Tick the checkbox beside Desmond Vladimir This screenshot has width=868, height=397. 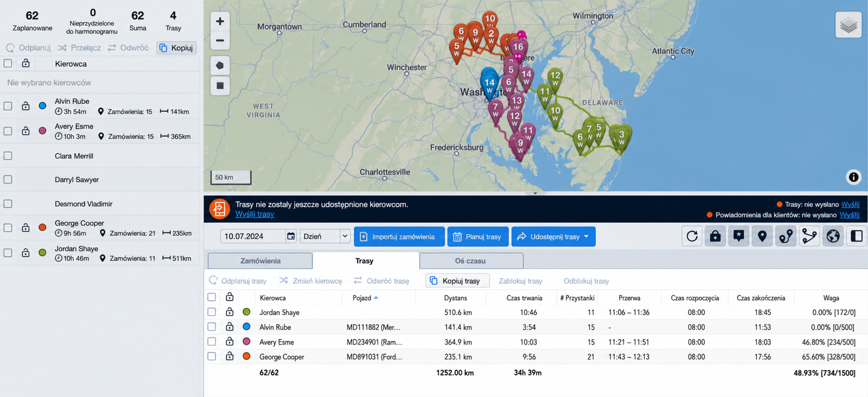[8, 204]
